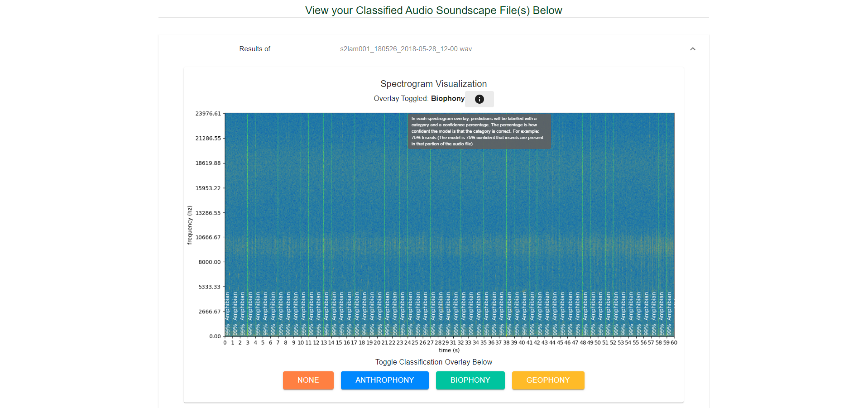868x408 pixels.
Task: Click the frequency axis label 8000.00
Action: coord(210,262)
